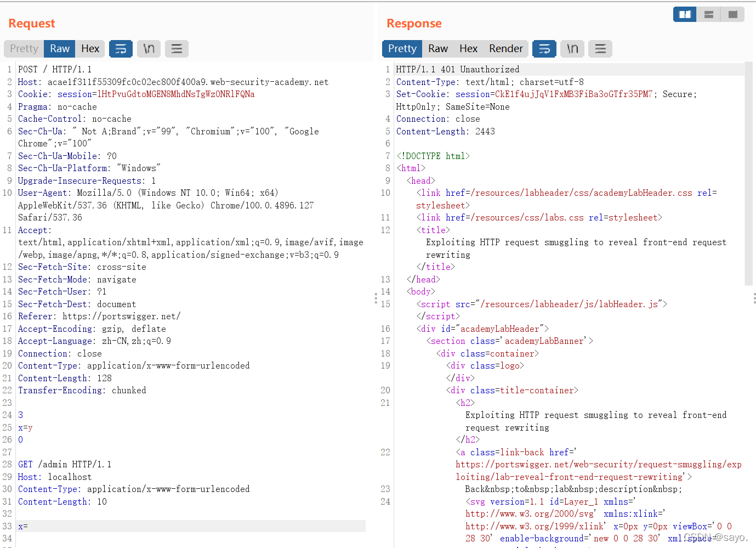The width and height of the screenshot is (756, 548).
Task: Select the Pretty tab in Response panel
Action: 402,49
